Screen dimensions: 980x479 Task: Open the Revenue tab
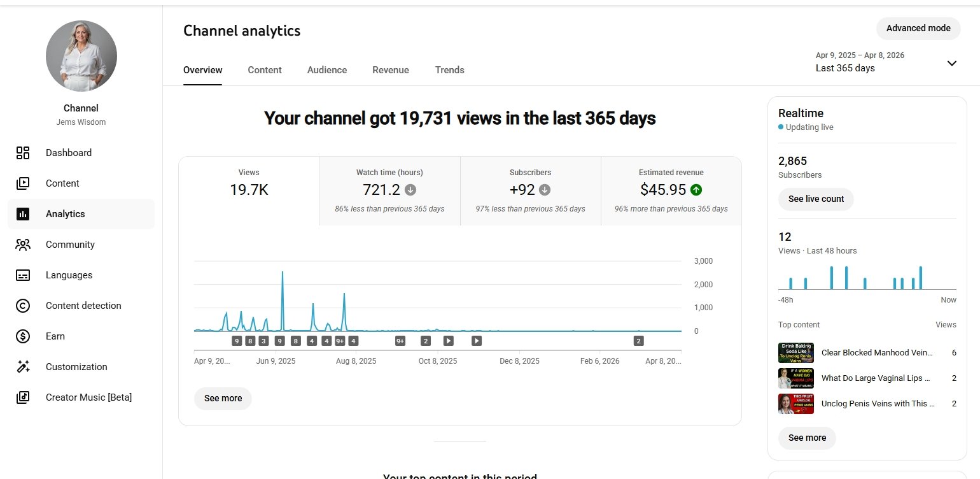(x=391, y=70)
